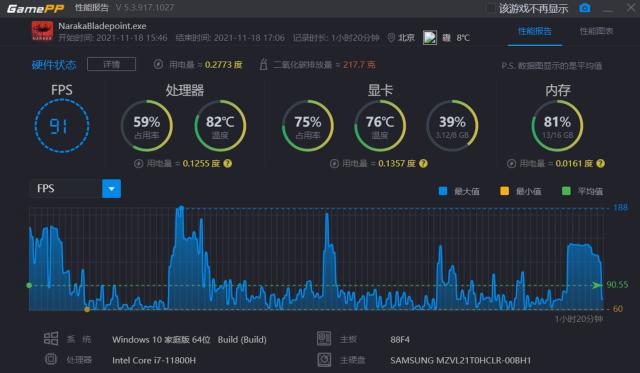Click the 60 minimum value label

pyautogui.click(x=618, y=309)
